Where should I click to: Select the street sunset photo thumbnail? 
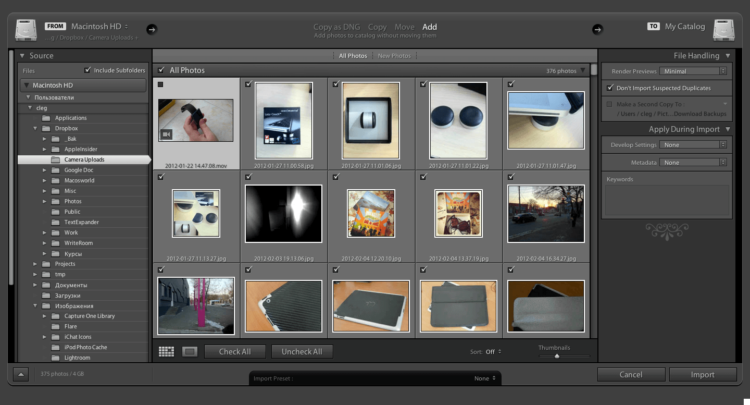[x=546, y=214]
